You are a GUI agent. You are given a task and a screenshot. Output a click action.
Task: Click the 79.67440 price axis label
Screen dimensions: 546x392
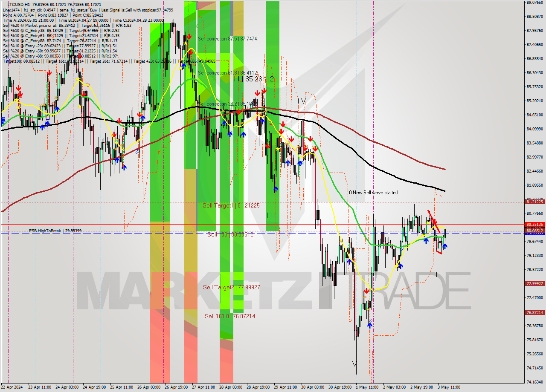tap(534, 242)
